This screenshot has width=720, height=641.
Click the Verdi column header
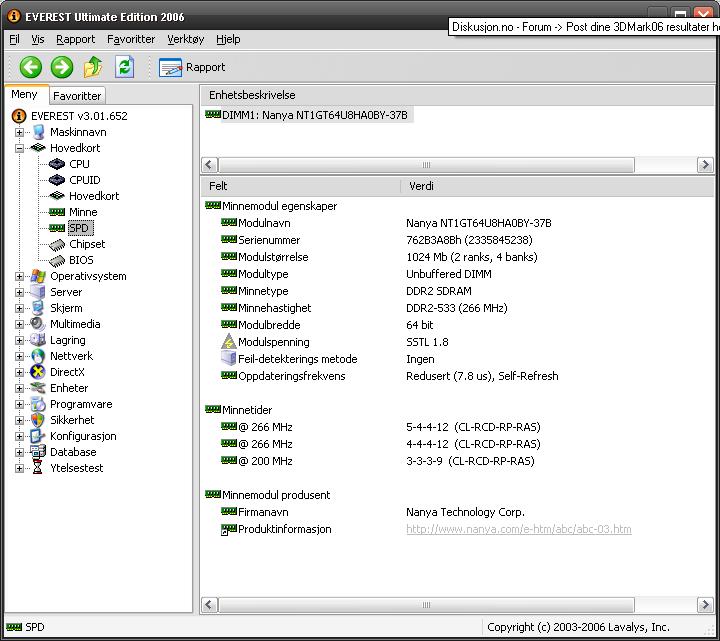click(x=557, y=186)
